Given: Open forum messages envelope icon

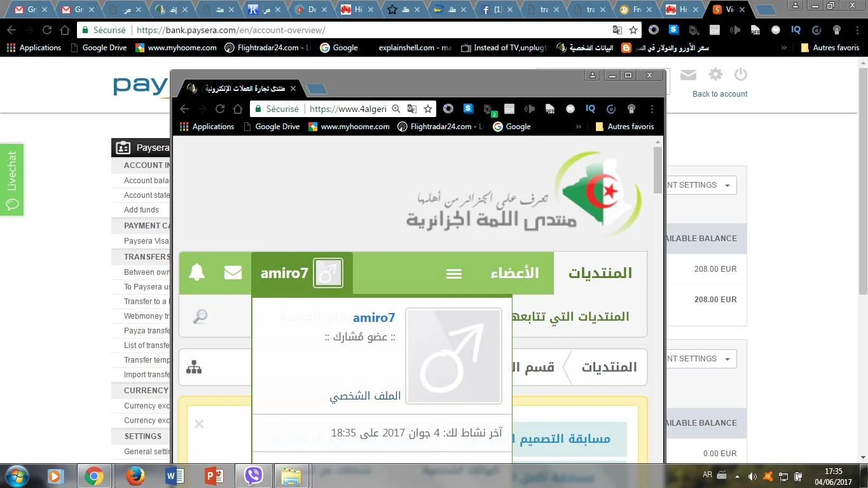Looking at the screenshot, I should [x=233, y=272].
